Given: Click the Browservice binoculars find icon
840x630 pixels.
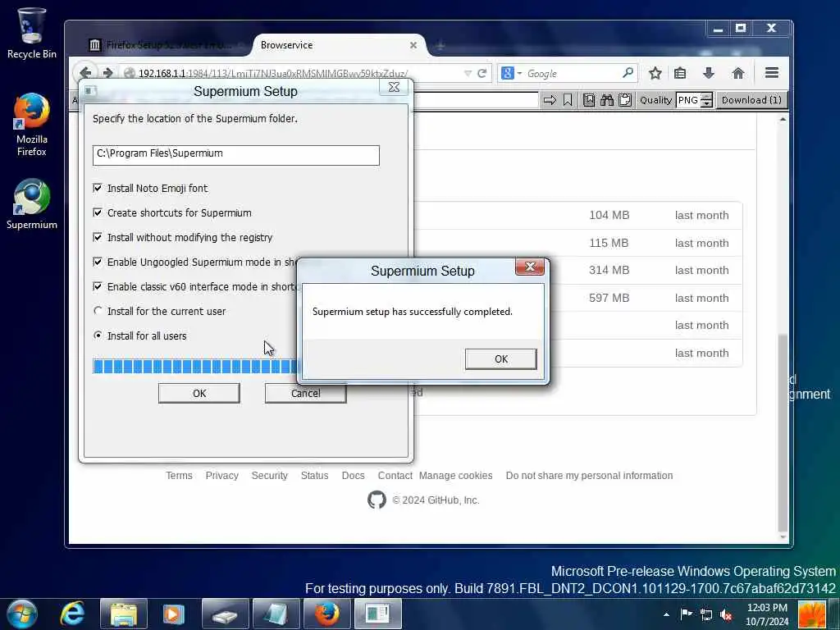Looking at the screenshot, I should tap(607, 100).
